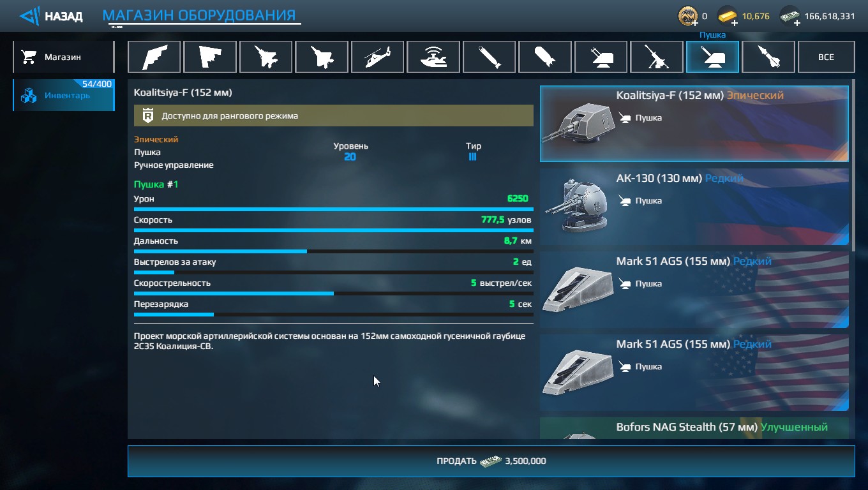This screenshot has height=490, width=868.
Task: Select the stealth bomber category icon
Action: pos(154,57)
